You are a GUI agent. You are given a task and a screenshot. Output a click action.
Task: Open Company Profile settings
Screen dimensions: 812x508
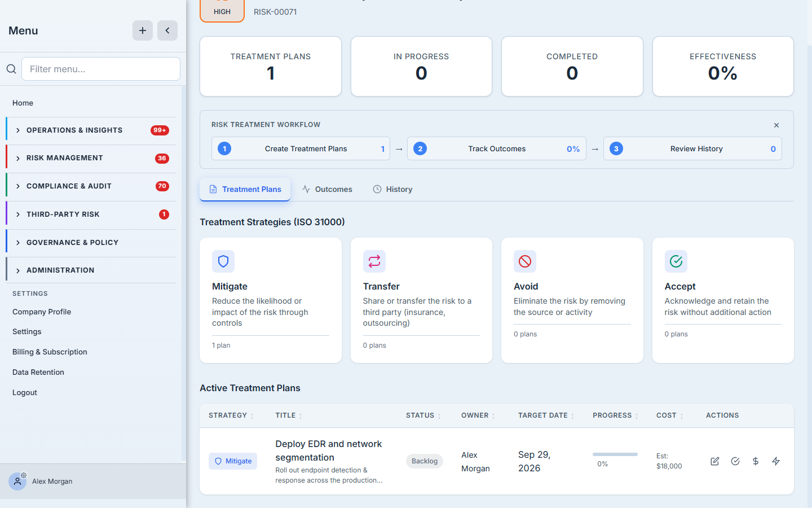click(x=42, y=312)
